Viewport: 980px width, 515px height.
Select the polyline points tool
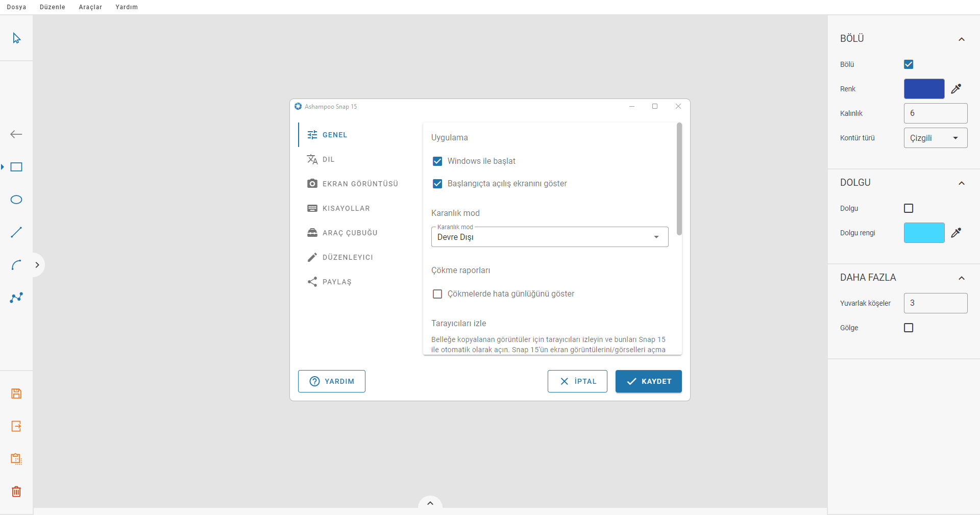(16, 298)
